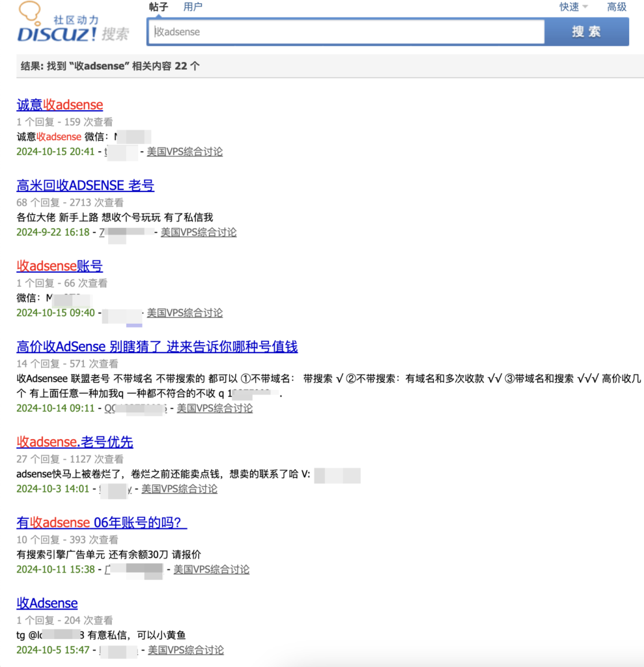Open author link beside 2024-10-15 20:41
Screen dimensions: 644x667
tap(121, 152)
